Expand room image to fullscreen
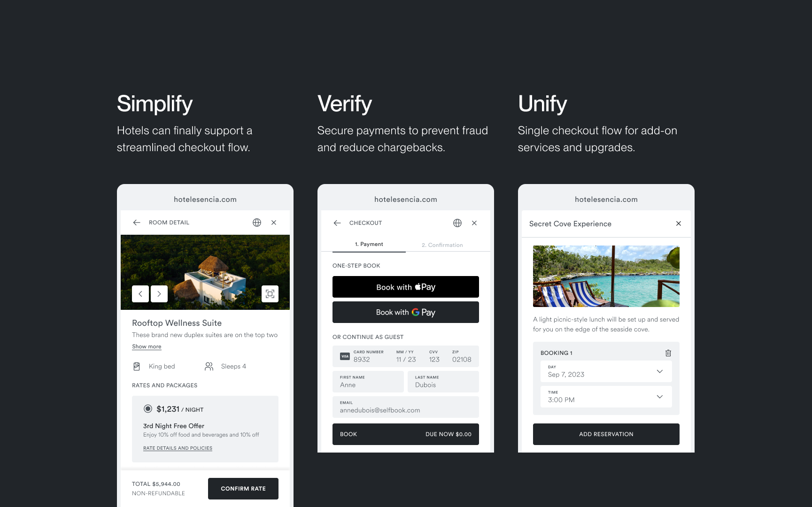Viewport: 812px width, 507px height. tap(270, 294)
